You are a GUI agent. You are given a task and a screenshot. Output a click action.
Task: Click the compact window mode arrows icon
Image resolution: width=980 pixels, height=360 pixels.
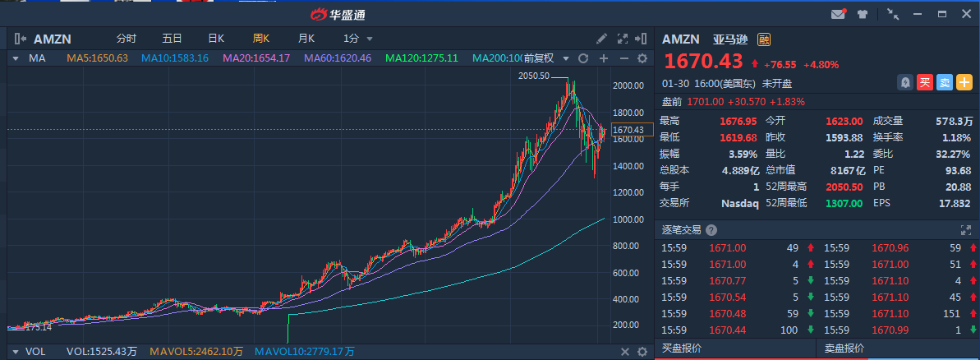pyautogui.click(x=892, y=14)
